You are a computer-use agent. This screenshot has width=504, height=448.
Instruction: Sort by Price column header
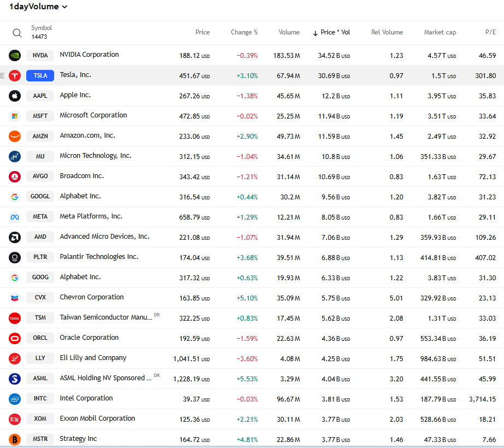202,32
